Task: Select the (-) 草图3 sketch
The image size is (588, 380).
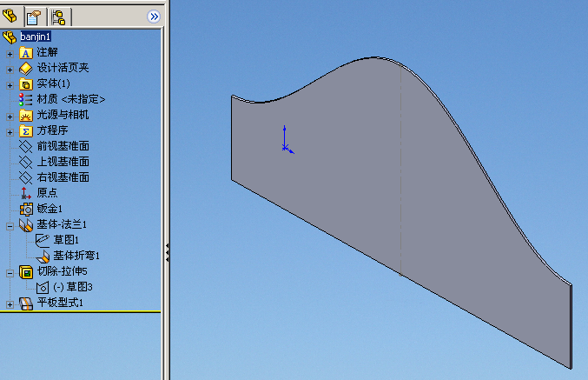Action: point(73,287)
